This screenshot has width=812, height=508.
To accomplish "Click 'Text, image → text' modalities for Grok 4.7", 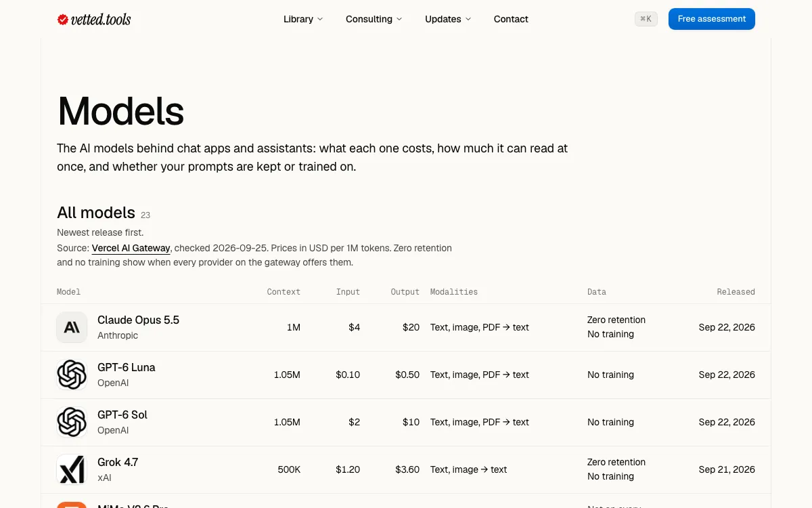I will 468,469.
